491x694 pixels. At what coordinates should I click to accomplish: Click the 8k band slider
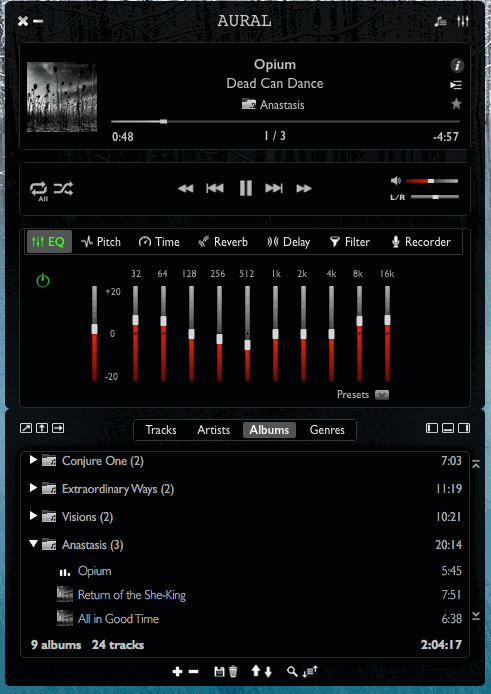[360, 333]
